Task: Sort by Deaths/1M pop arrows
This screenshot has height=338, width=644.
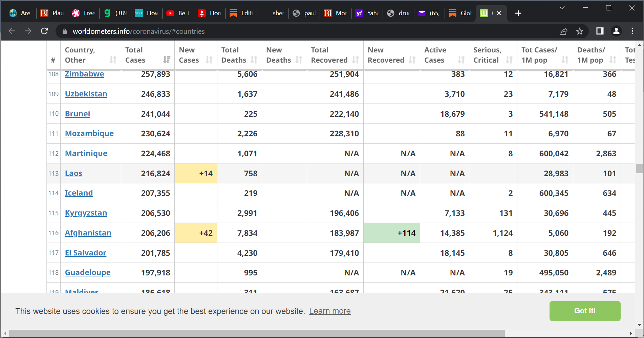Action: point(613,60)
